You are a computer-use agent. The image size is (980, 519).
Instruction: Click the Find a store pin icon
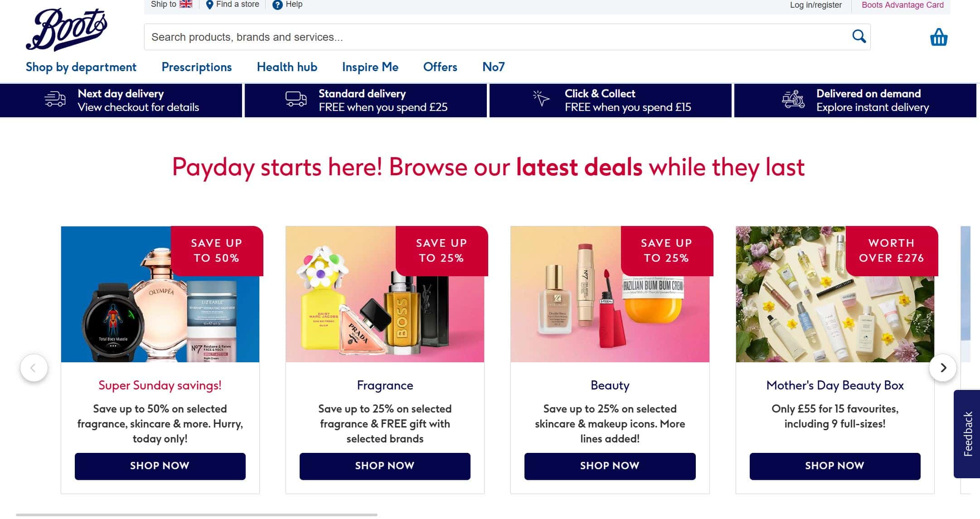209,5
